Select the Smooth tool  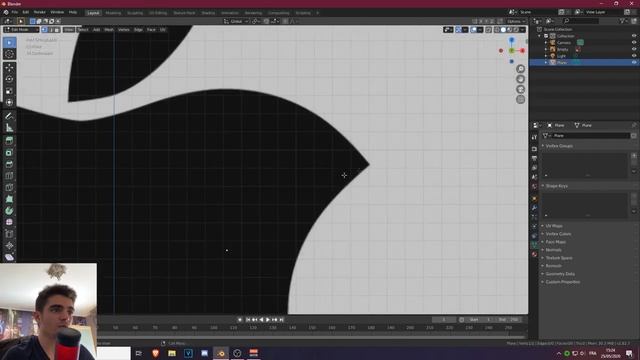(x=9, y=222)
